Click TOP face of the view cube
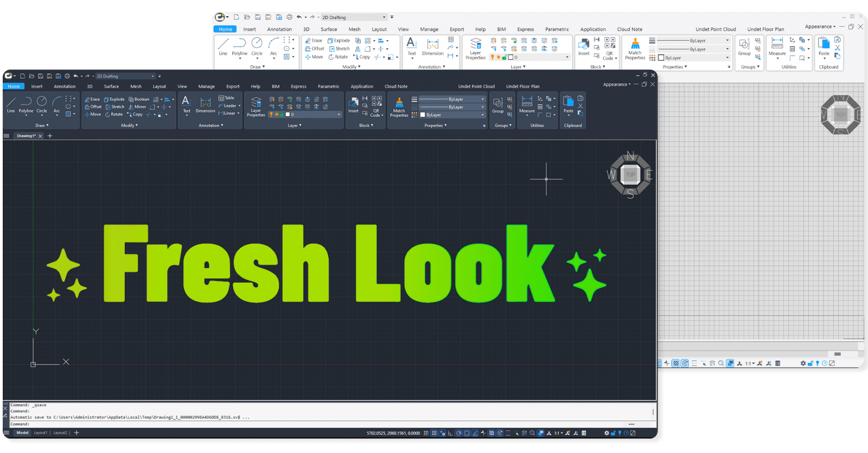Image resolution: width=868 pixels, height=453 pixels. [630, 175]
